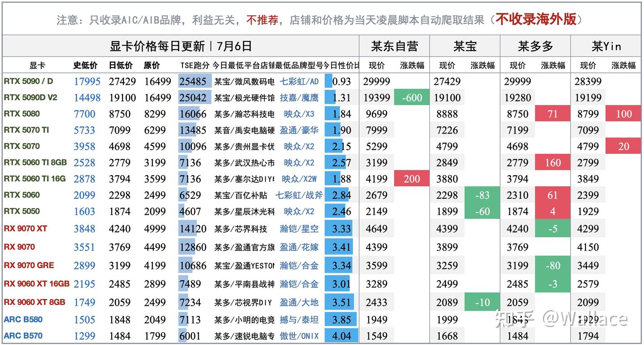
Task: Click the TSE跑分 column header
Action: (x=195, y=65)
